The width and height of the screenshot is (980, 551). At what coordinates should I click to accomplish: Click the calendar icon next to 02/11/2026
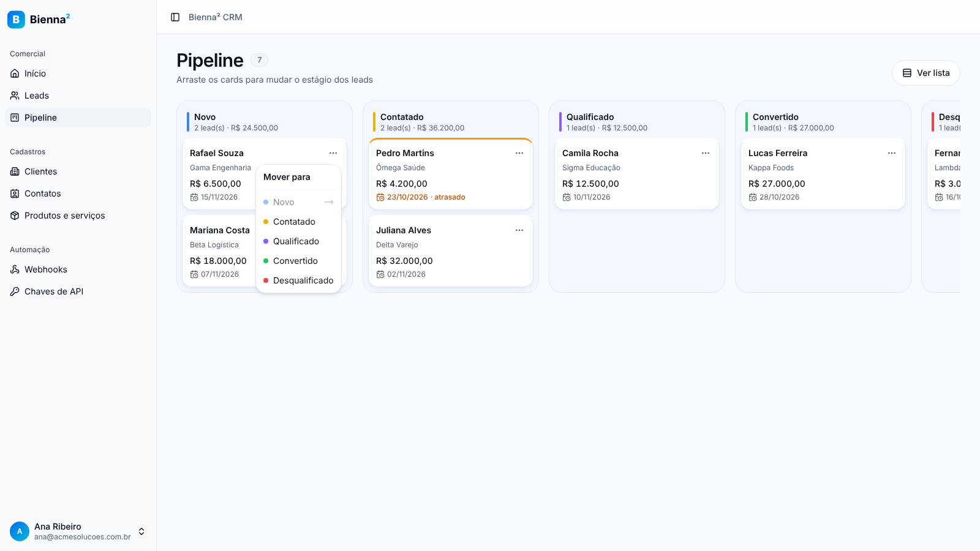[x=380, y=274]
